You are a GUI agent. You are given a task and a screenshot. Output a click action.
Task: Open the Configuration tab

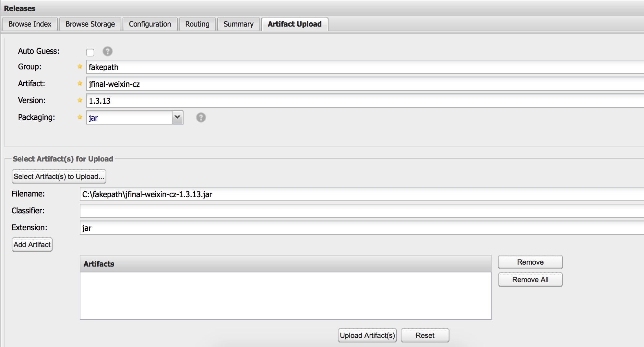pos(150,24)
